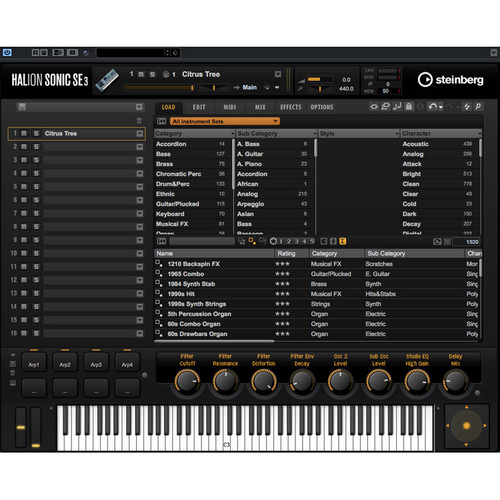
Task: Click the global insert bypass icon
Action: click(x=374, y=106)
